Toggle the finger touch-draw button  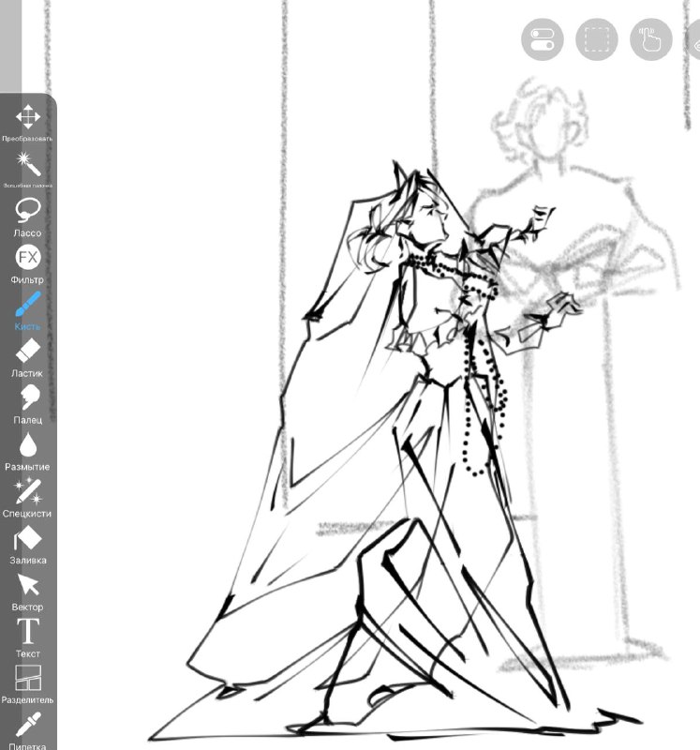pyautogui.click(x=651, y=39)
